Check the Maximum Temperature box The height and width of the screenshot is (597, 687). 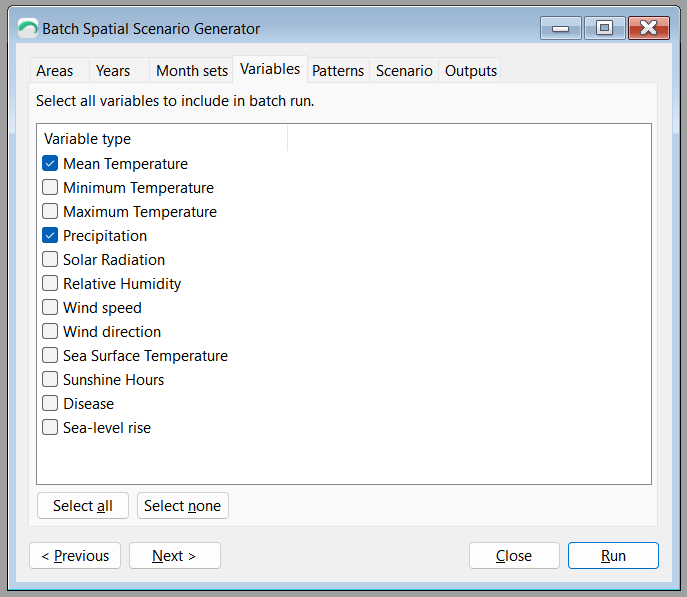50,211
